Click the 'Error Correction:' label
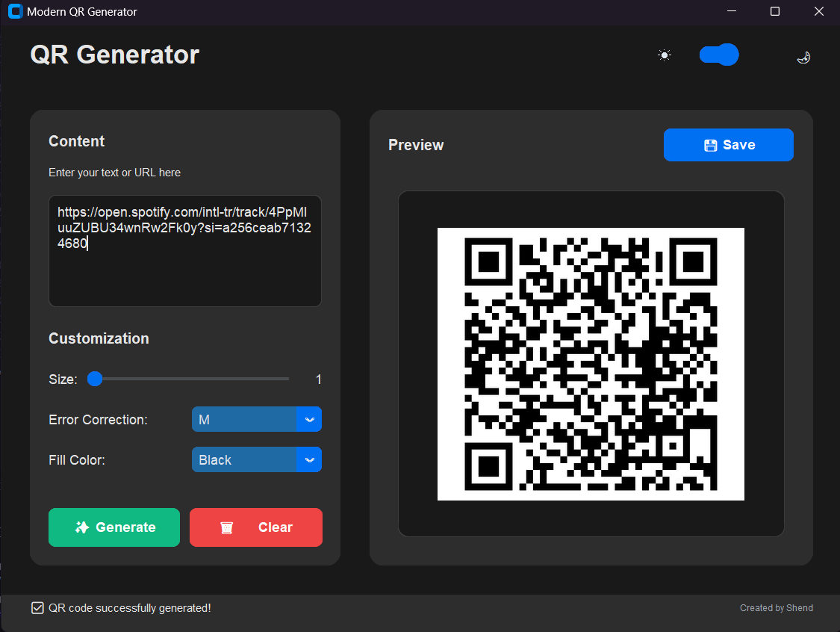The width and height of the screenshot is (840, 632). (98, 420)
